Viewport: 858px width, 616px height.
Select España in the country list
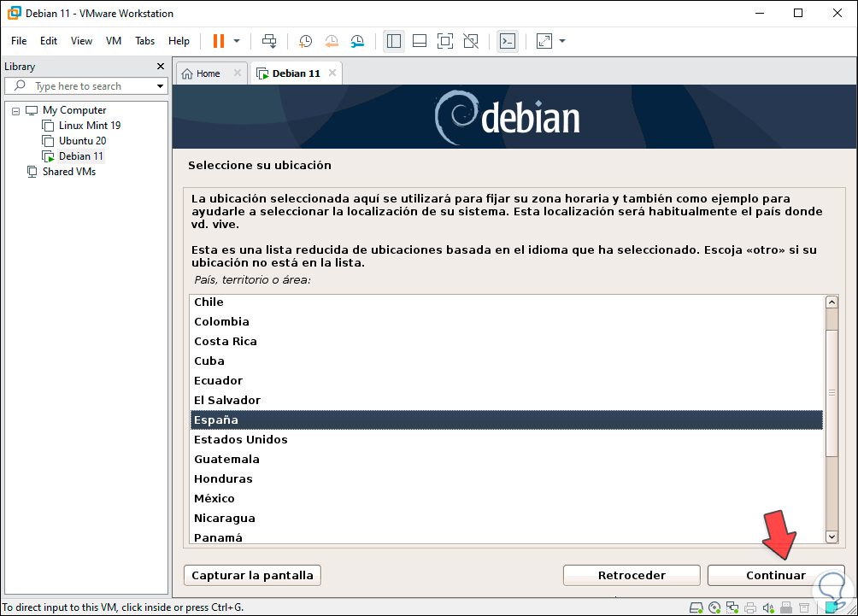click(x=507, y=420)
